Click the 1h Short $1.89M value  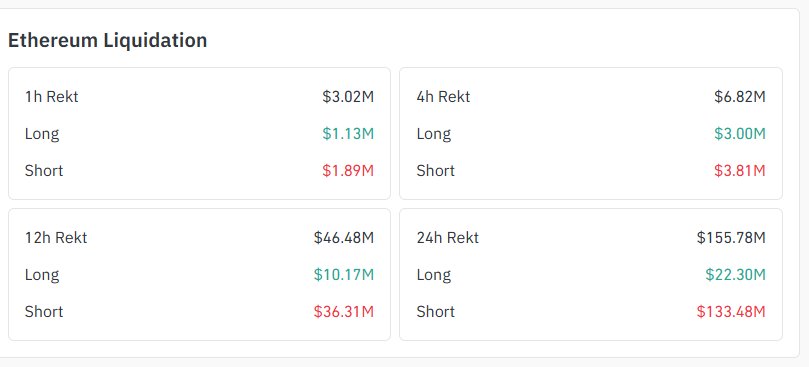click(x=348, y=171)
